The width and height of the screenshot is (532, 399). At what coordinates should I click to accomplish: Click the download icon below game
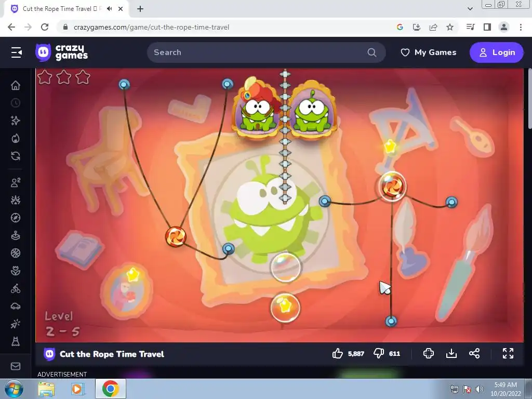[x=451, y=353]
